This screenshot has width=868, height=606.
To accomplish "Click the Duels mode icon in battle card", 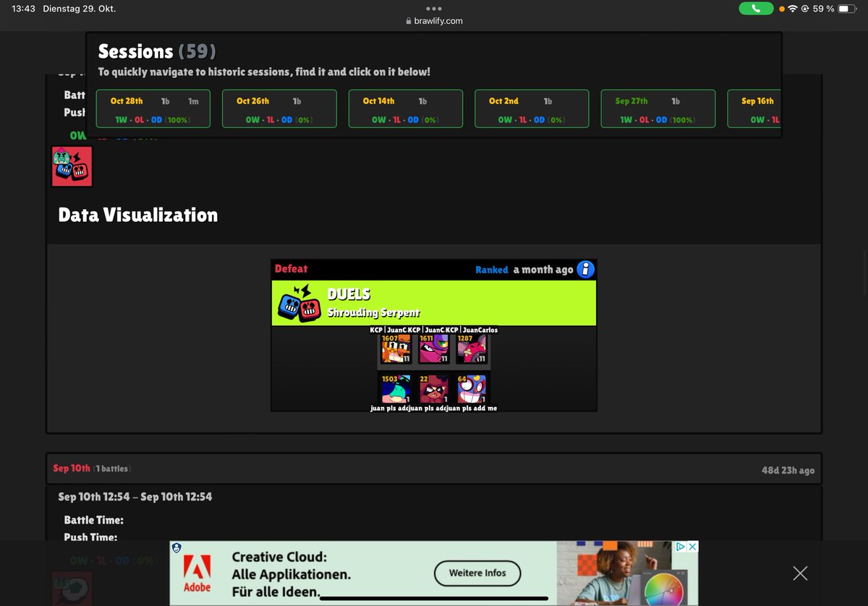I will pos(298,302).
